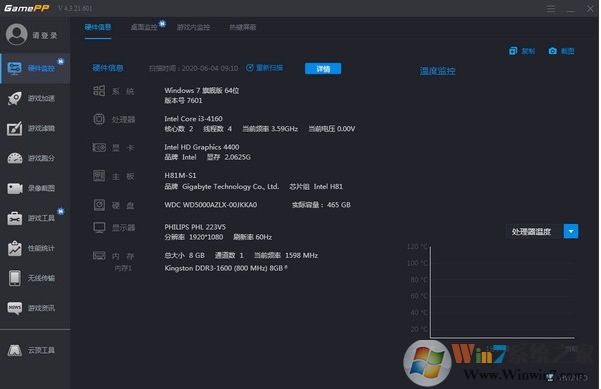Click the motherboard icon beside H81M-S1

click(x=99, y=176)
